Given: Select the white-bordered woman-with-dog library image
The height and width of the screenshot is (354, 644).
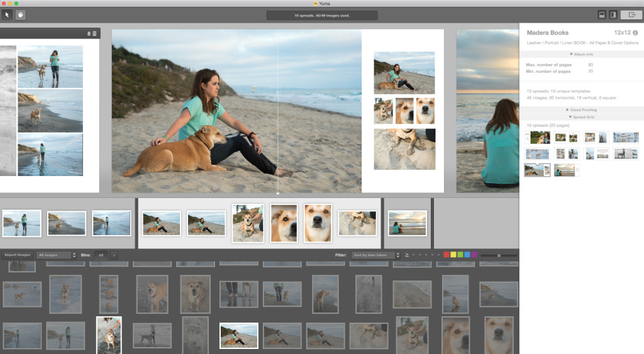Looking at the screenshot, I should coord(238,336).
